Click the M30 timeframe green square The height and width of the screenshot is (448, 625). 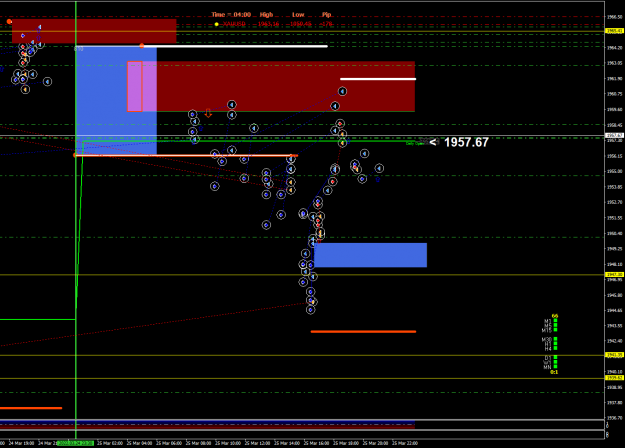555,339
